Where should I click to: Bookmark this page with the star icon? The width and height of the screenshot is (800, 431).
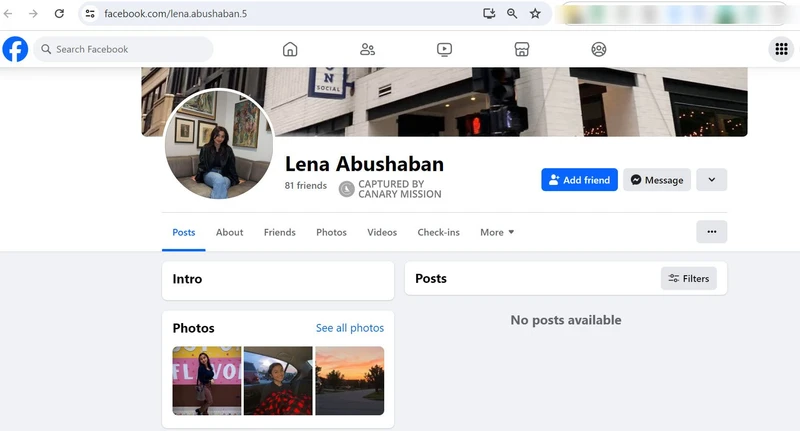click(x=535, y=14)
